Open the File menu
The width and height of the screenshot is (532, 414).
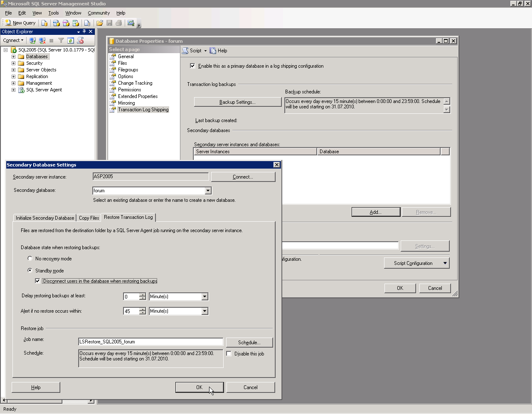point(8,13)
